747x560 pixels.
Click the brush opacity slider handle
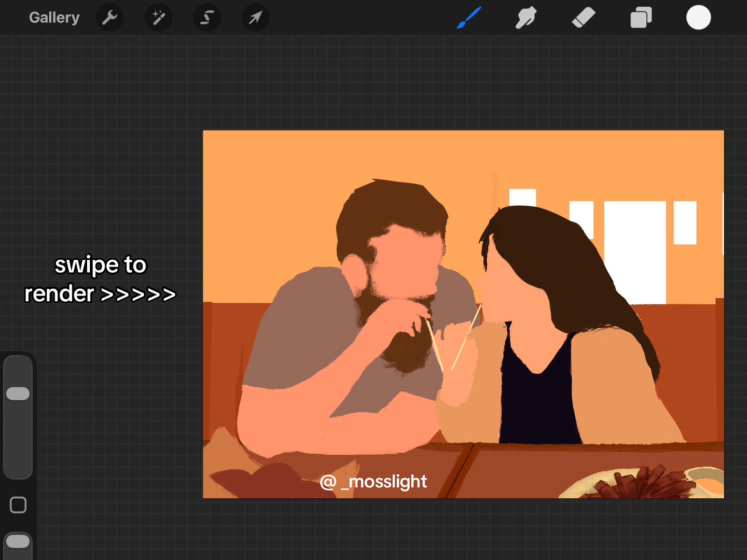(18, 541)
